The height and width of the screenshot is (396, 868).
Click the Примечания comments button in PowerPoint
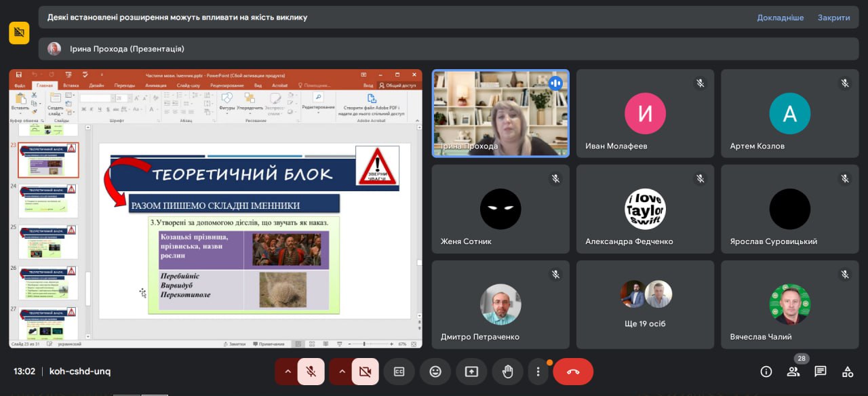pyautogui.click(x=269, y=344)
